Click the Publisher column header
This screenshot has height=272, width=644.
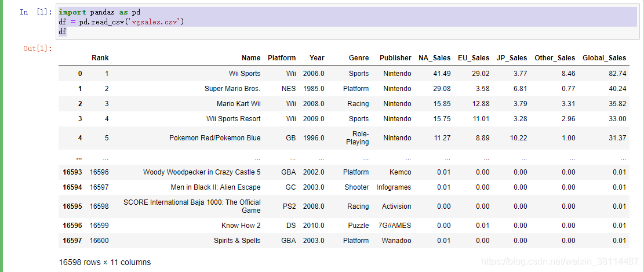395,58
